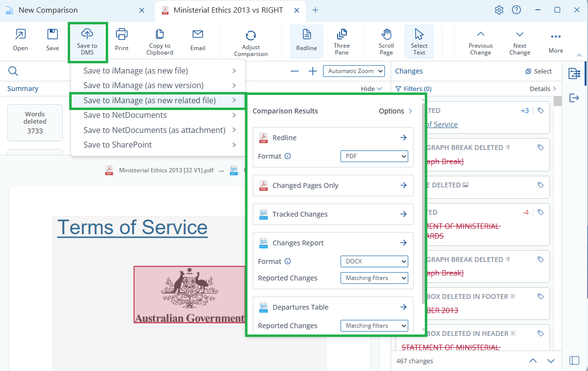
Task: Choose Save to SharePoint
Action: 158,145
